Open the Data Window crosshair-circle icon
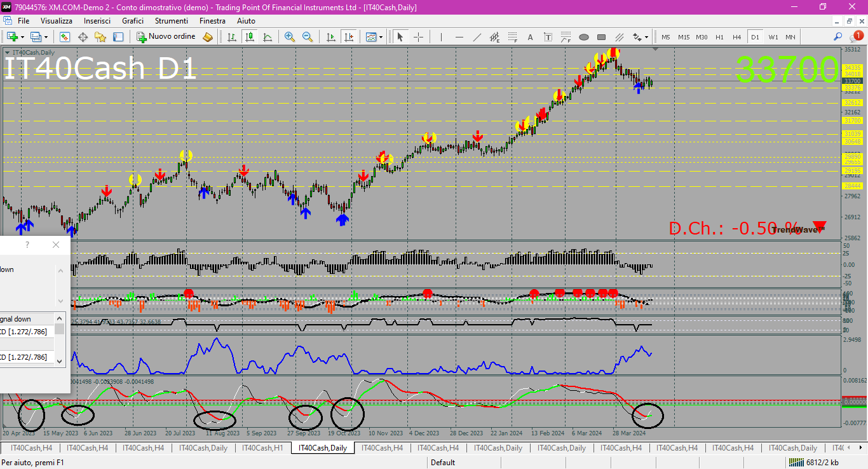Image resolution: width=868 pixels, height=469 pixels. [x=83, y=37]
